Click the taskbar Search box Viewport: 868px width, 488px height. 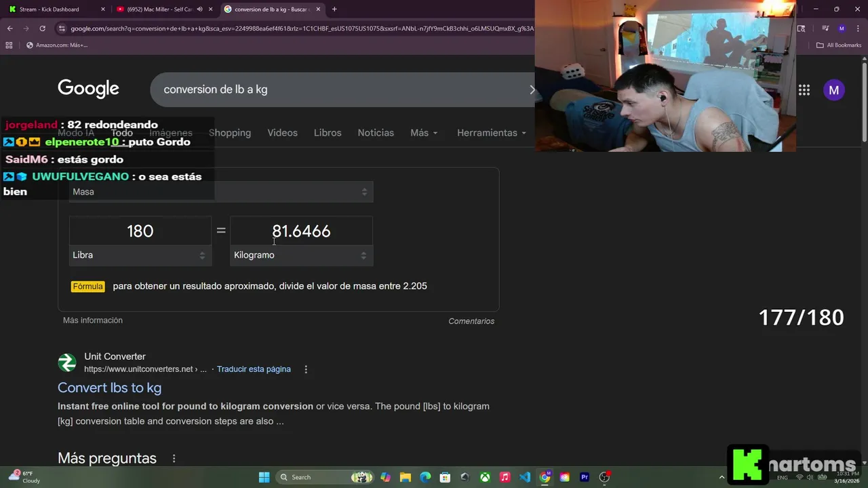(x=326, y=477)
